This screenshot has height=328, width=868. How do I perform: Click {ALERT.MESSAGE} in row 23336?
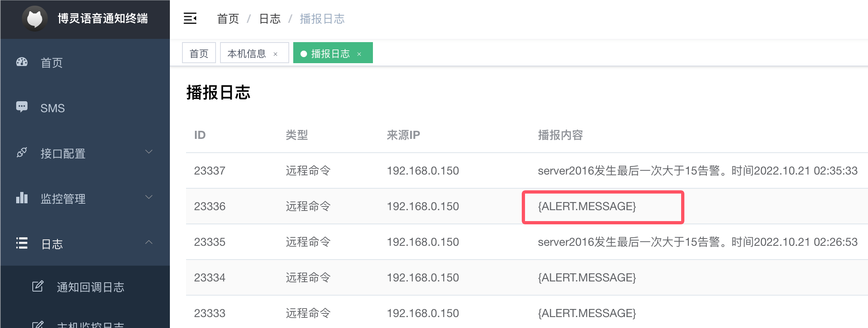pyautogui.click(x=587, y=206)
